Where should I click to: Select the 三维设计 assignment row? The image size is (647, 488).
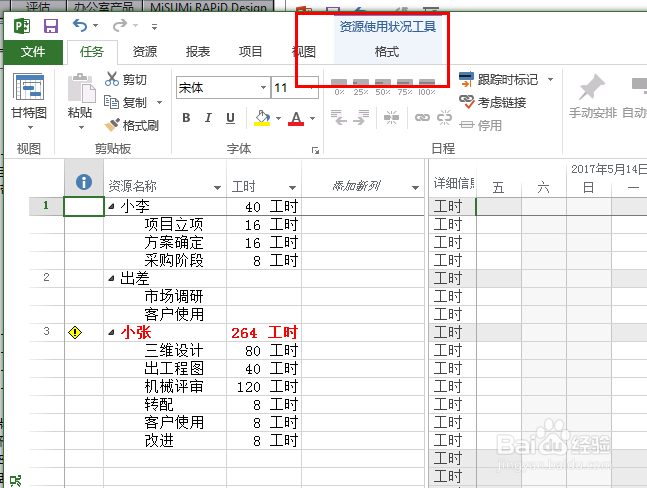coord(173,351)
